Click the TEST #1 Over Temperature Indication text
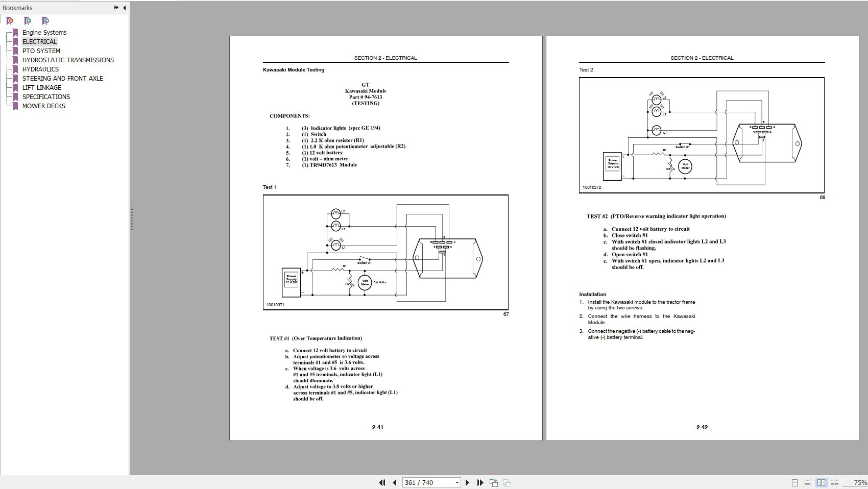 pyautogui.click(x=316, y=338)
